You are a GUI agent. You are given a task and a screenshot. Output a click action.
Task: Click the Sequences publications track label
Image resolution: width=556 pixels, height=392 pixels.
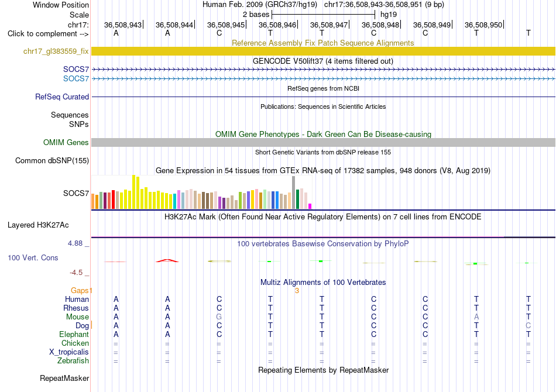pyautogui.click(x=70, y=115)
